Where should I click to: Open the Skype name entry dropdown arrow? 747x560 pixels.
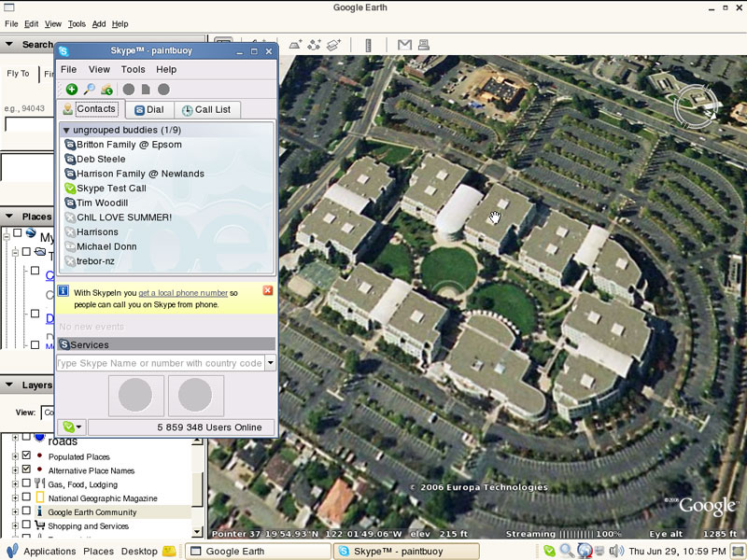[x=270, y=363]
